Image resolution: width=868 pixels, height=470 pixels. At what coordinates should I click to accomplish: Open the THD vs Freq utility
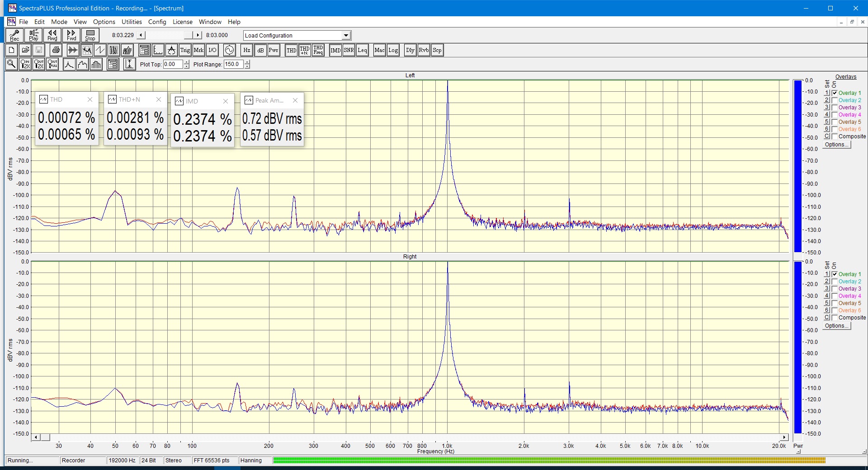(x=318, y=50)
